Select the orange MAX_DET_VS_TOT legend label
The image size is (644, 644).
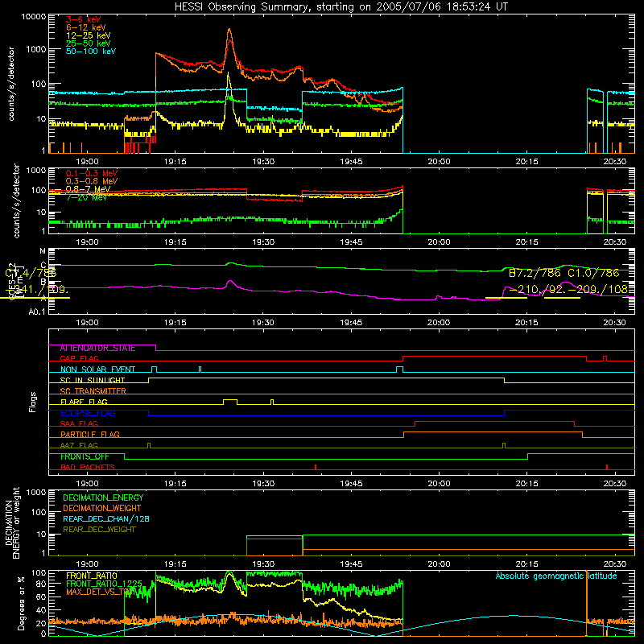point(101,592)
